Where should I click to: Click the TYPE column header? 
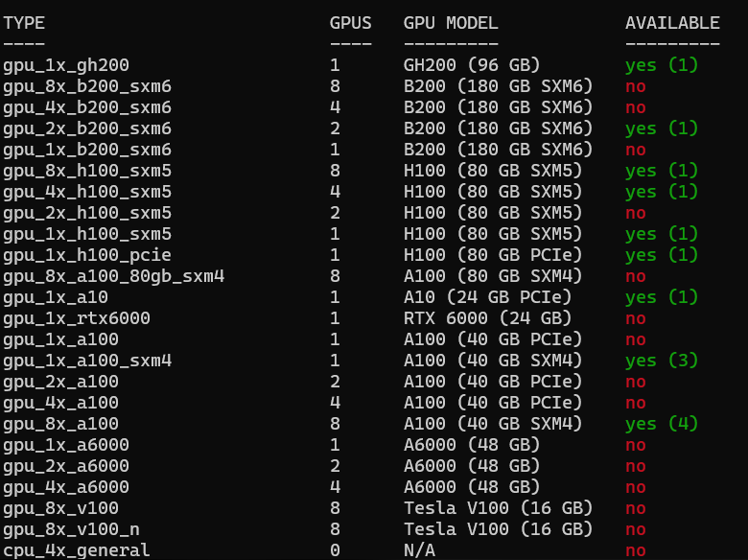tap(24, 23)
